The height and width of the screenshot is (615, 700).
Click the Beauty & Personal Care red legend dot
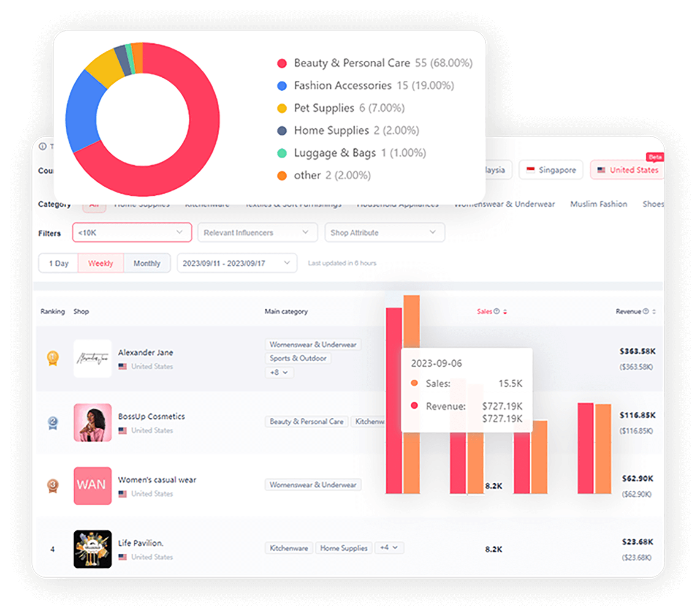pyautogui.click(x=282, y=63)
